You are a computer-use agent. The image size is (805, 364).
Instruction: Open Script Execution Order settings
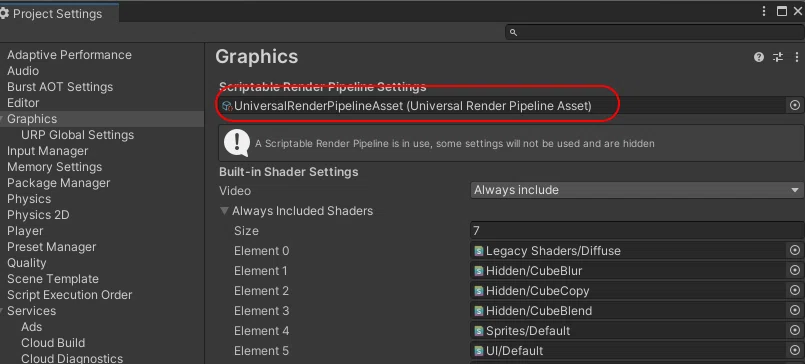coord(69,295)
